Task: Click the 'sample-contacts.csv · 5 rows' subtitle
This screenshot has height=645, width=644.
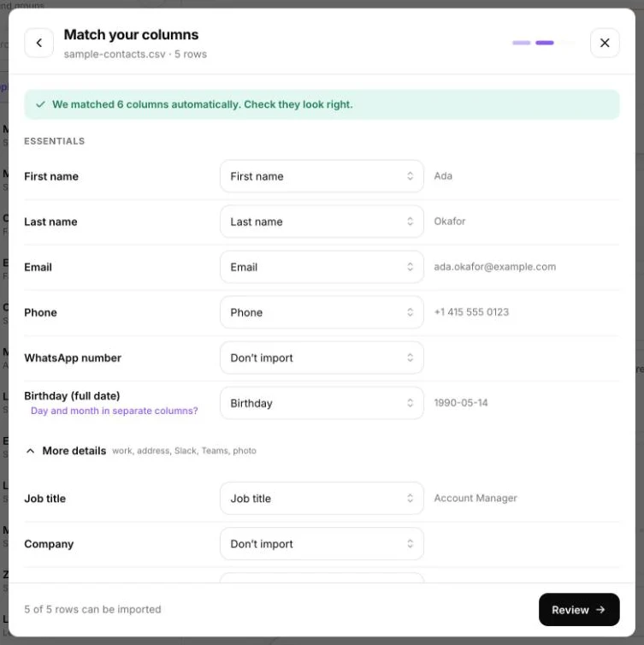Action: pyautogui.click(x=135, y=54)
